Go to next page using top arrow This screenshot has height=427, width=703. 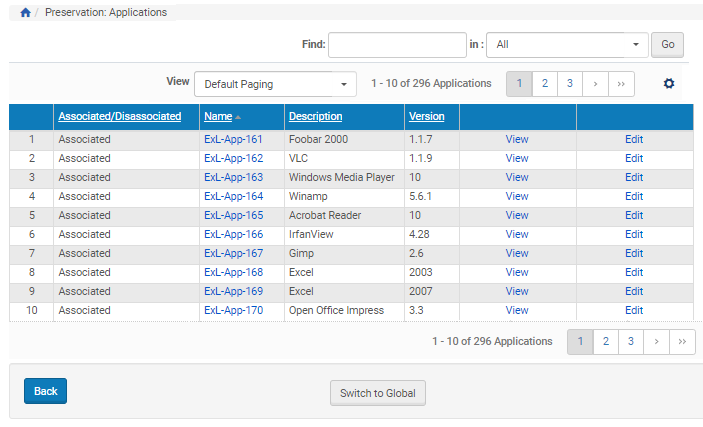pos(595,84)
